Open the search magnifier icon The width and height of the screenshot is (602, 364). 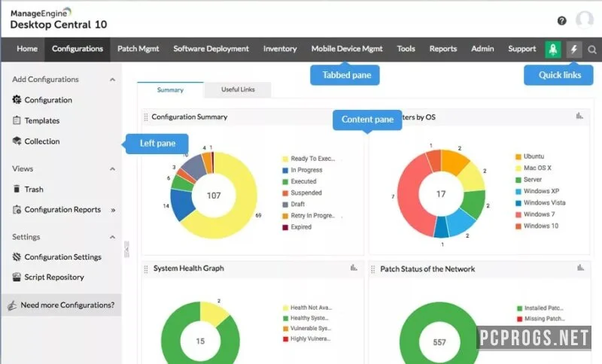(x=592, y=50)
